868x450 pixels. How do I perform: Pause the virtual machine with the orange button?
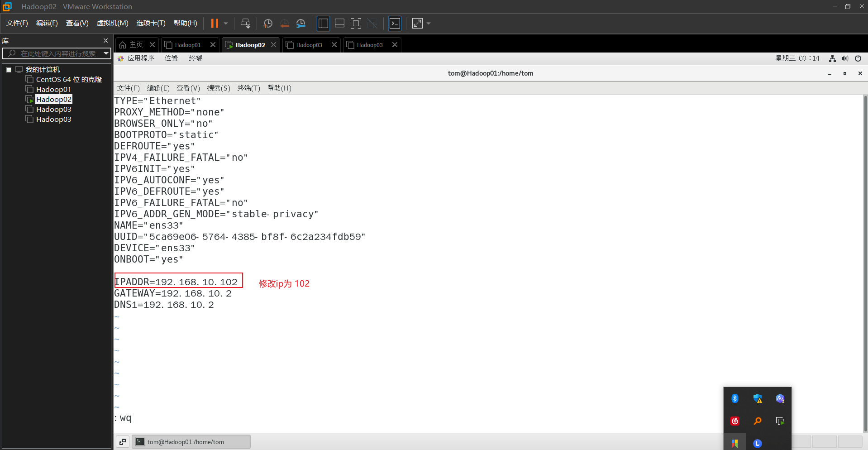point(215,23)
